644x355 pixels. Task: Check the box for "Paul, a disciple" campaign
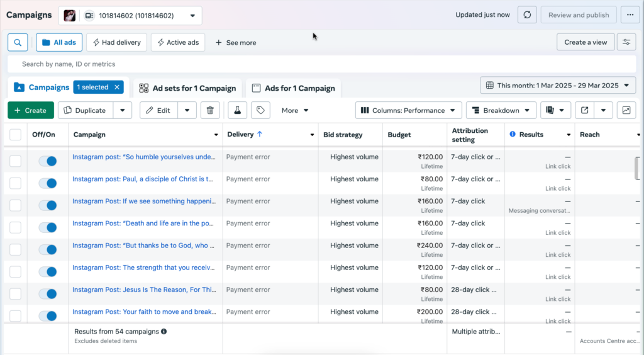coord(15,183)
